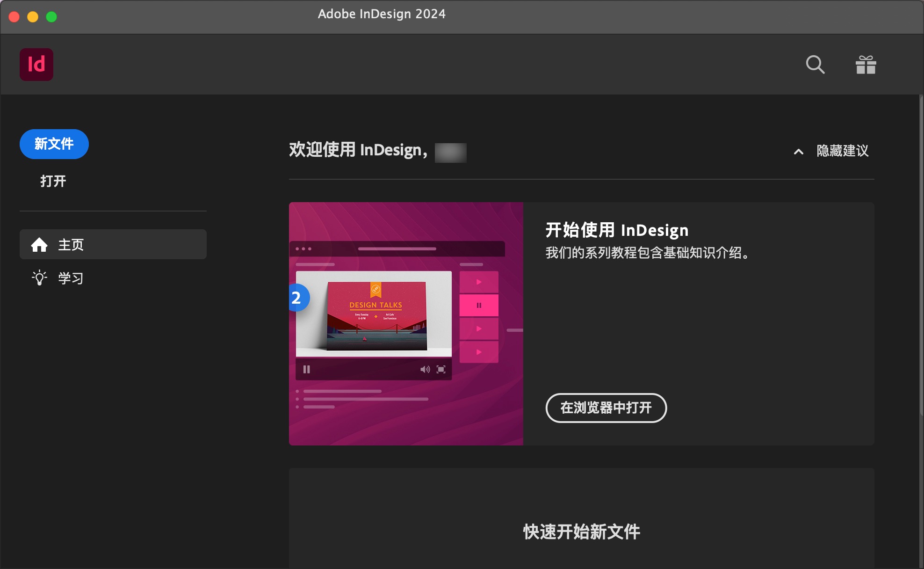Click the 新文件 button
This screenshot has width=924, height=569.
(54, 144)
